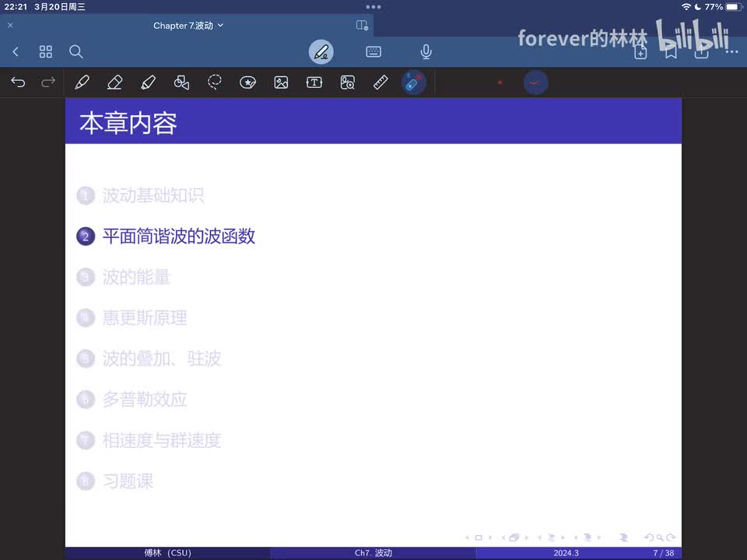Image resolution: width=747 pixels, height=560 pixels.
Task: Open the split view window icon
Action: (x=362, y=25)
